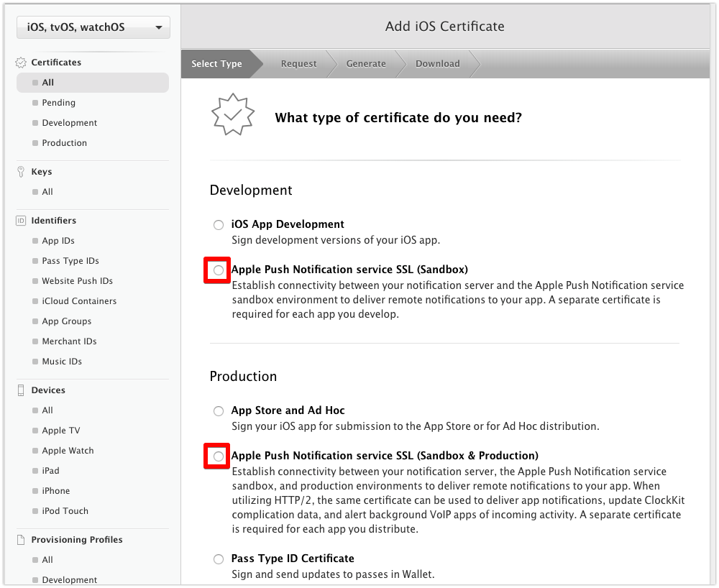
Task: Click the Devices section heading
Action: pyautogui.click(x=48, y=390)
